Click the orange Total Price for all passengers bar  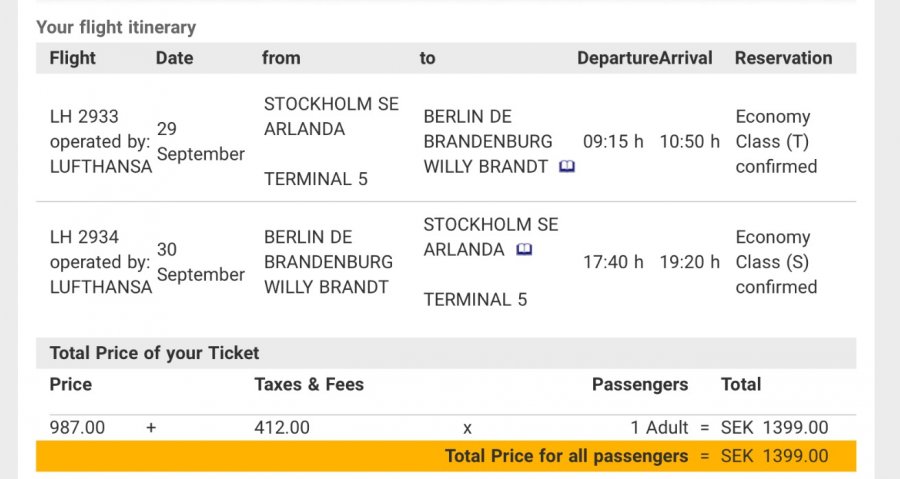[x=446, y=457]
